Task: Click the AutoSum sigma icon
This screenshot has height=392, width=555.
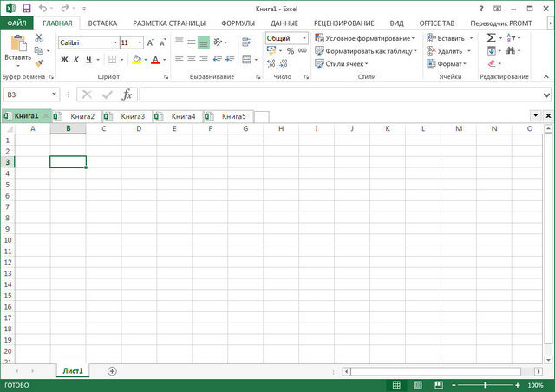Action: (x=491, y=38)
